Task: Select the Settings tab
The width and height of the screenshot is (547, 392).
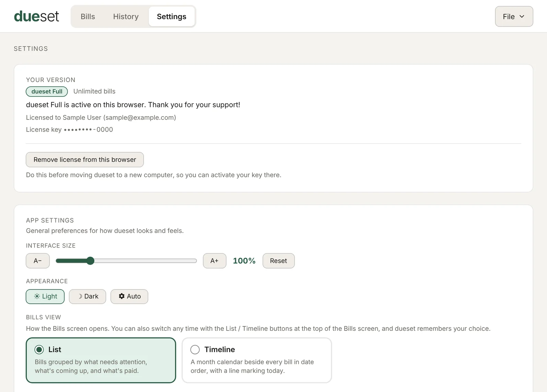Action: tap(172, 16)
